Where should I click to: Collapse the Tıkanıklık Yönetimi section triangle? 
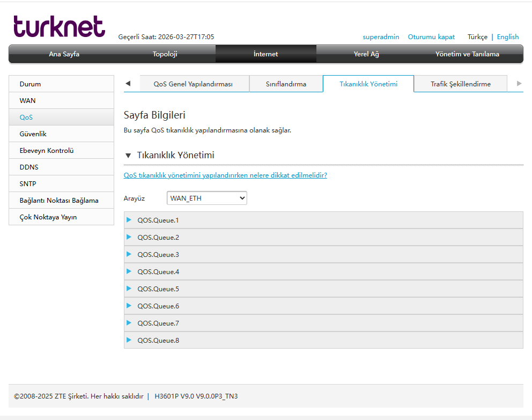[x=128, y=156]
